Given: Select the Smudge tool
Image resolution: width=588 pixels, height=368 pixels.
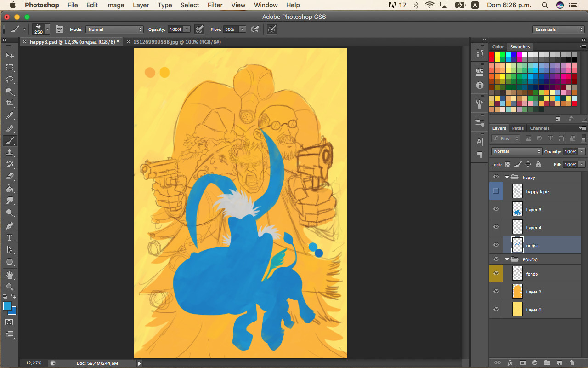Looking at the screenshot, I should (x=10, y=201).
